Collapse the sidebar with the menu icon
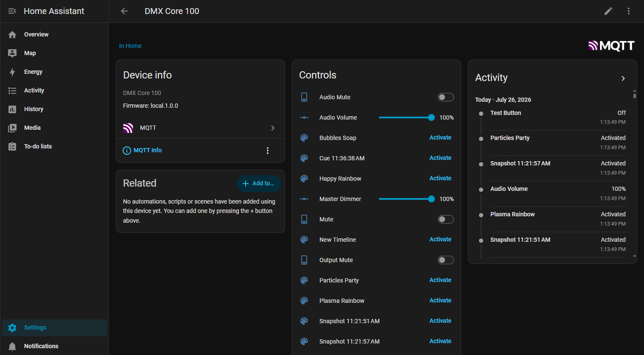The height and width of the screenshot is (355, 644). 12,11
